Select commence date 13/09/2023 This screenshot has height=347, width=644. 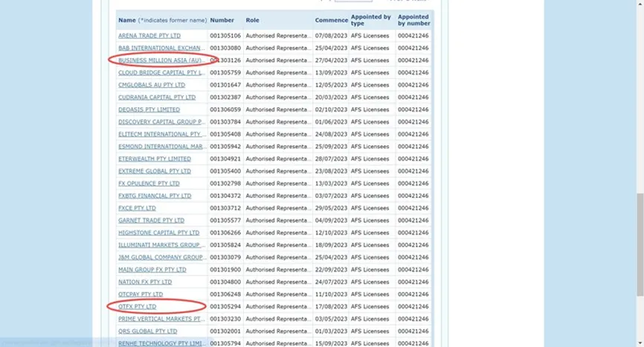[331, 73]
